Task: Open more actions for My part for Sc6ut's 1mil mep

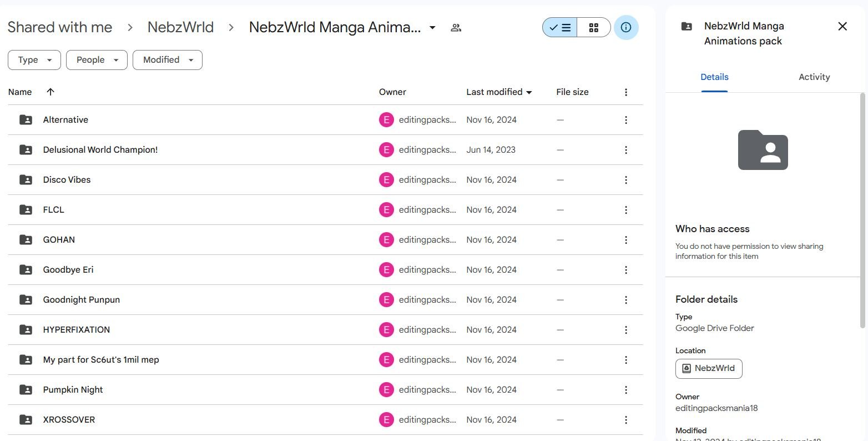Action: coord(626,360)
